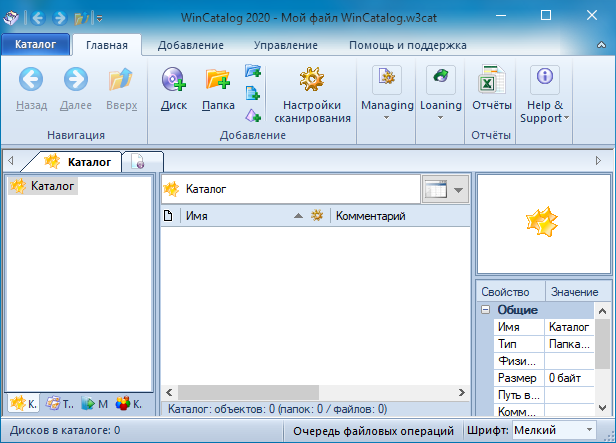Image resolution: width=616 pixels, height=443 pixels.
Task: Open the Помощь и поддержка tab
Action: coord(407,45)
